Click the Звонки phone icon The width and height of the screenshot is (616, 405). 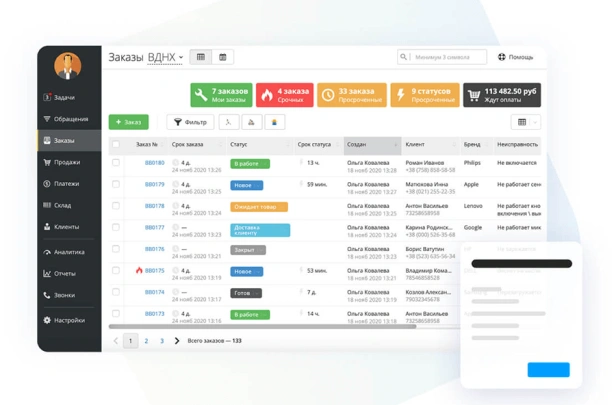click(x=47, y=295)
